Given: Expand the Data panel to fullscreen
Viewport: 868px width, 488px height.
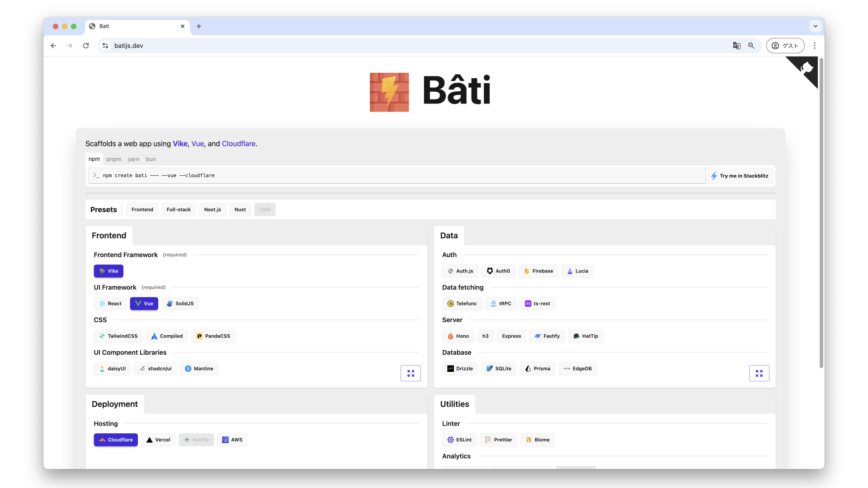Looking at the screenshot, I should [x=759, y=373].
